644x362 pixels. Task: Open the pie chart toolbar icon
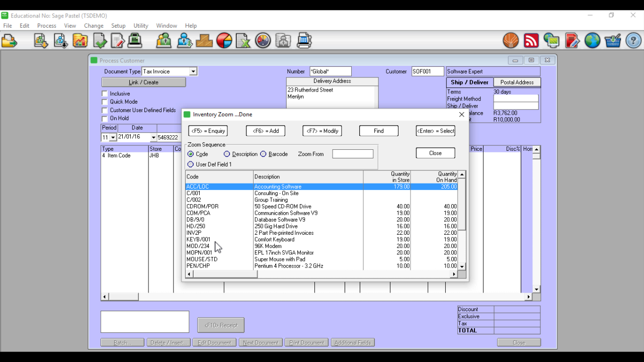click(224, 40)
